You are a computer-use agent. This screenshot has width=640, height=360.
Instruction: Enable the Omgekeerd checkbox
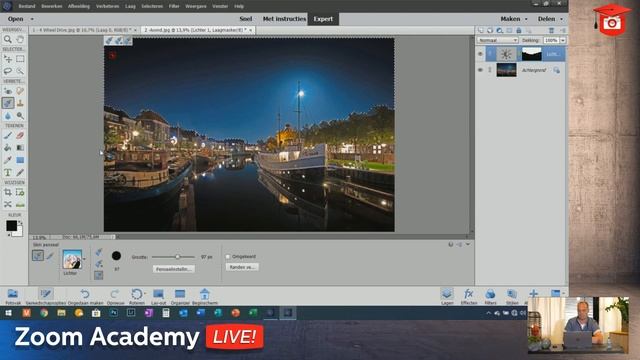228,257
